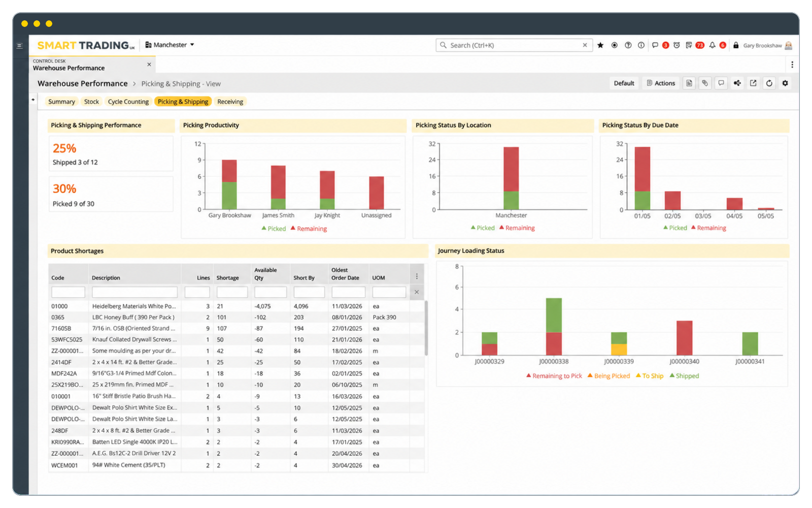The width and height of the screenshot is (812, 508).
Task: Click the document notes icon in toolbar
Action: (x=689, y=83)
